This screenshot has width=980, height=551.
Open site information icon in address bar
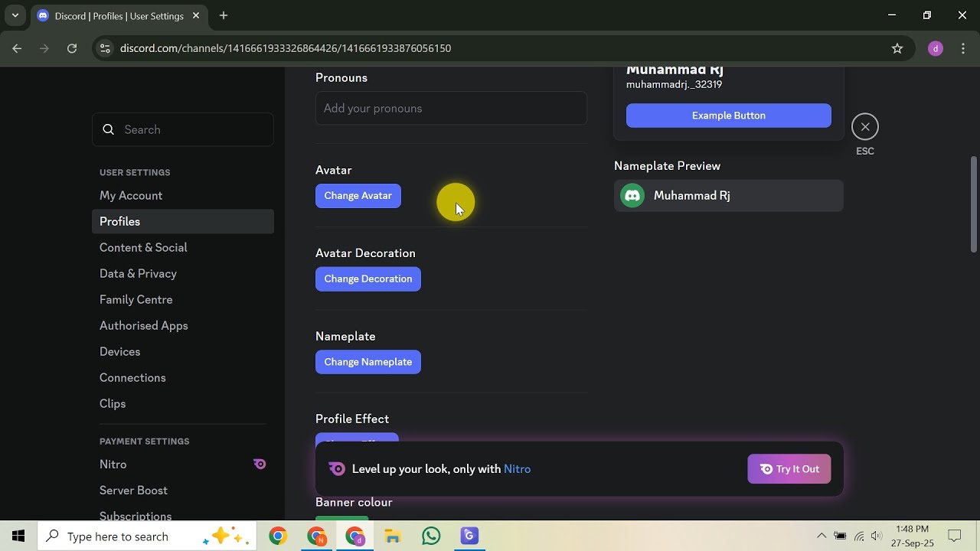tap(105, 48)
